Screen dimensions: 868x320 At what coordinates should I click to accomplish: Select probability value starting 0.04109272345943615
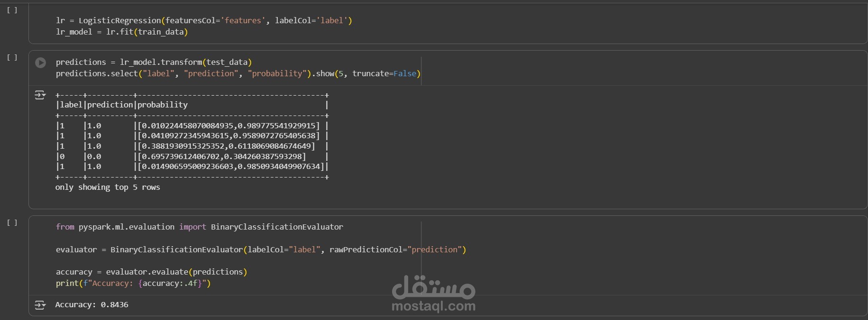[x=228, y=135]
